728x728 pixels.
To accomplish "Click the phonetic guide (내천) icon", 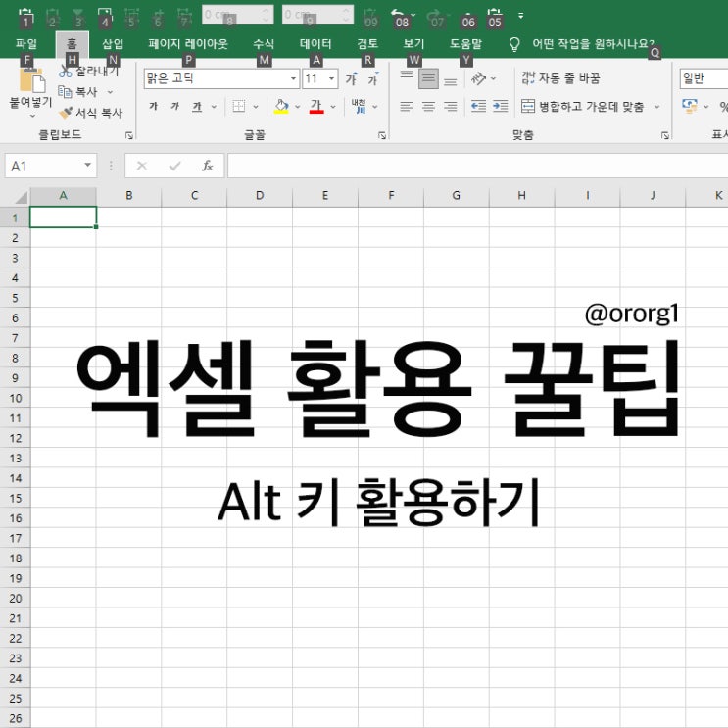I will 359,107.
